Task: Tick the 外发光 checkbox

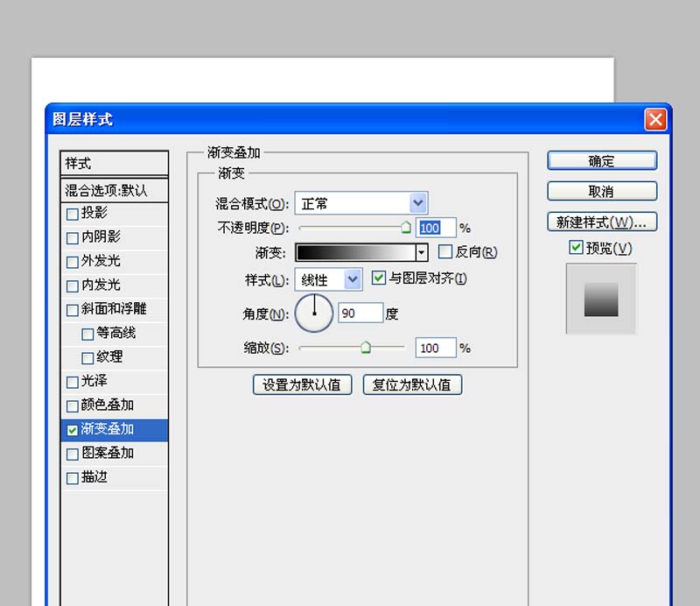Action: 73,262
